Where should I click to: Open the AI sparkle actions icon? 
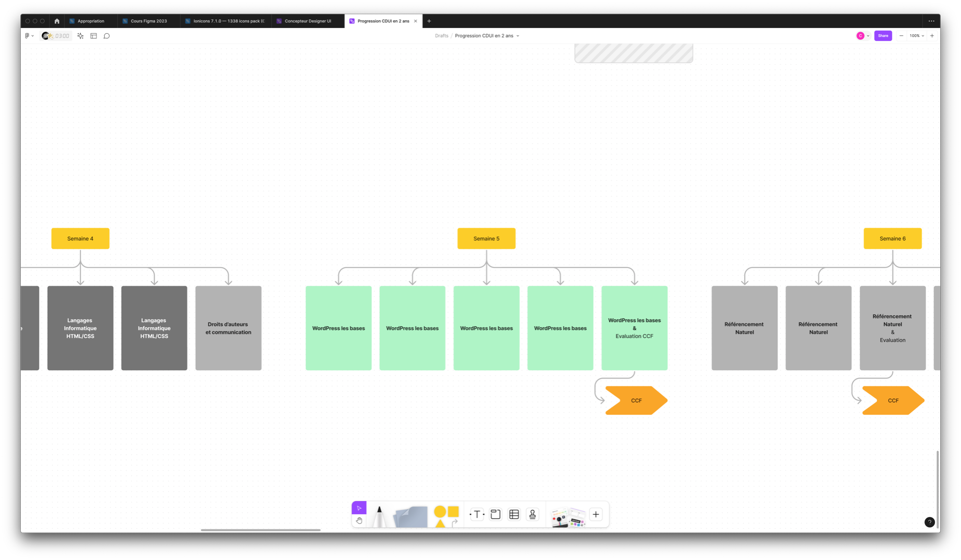tap(80, 36)
